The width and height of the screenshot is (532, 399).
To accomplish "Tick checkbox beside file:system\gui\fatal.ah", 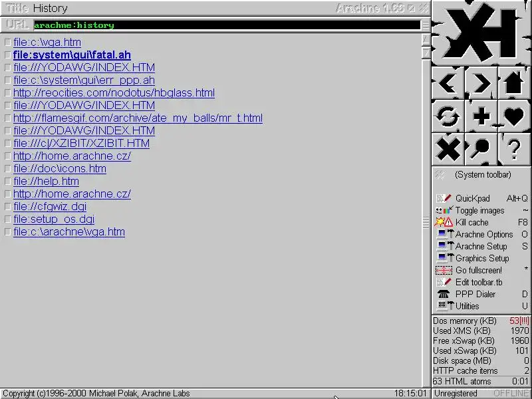I will [x=7, y=55].
